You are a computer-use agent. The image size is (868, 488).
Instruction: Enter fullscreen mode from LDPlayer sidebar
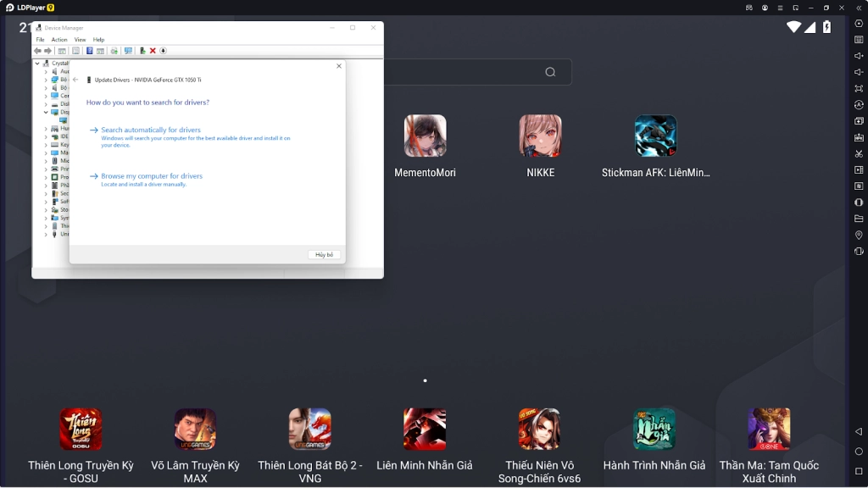[x=859, y=88]
